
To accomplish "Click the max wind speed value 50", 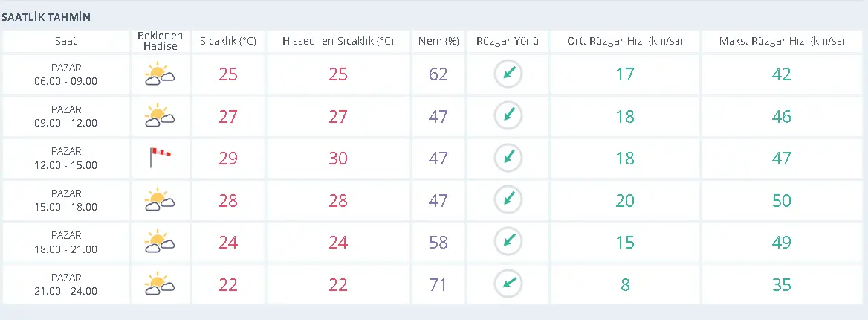I will pyautogui.click(x=782, y=200).
